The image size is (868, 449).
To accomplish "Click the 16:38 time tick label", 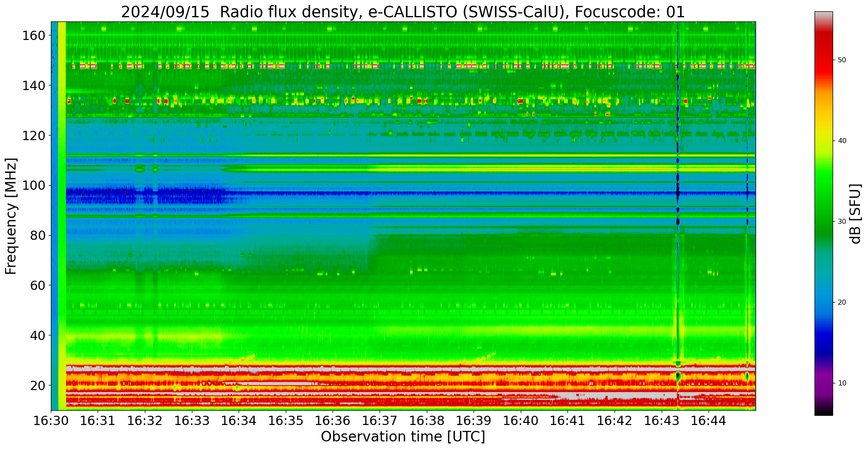I will click(x=427, y=420).
